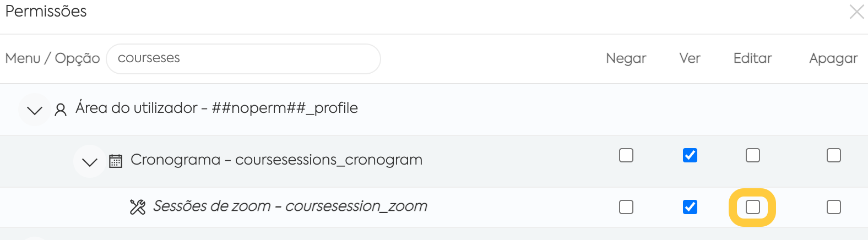Tick the Negar checkbox for Sessões de zoom
This screenshot has width=868, height=240.
tap(626, 207)
